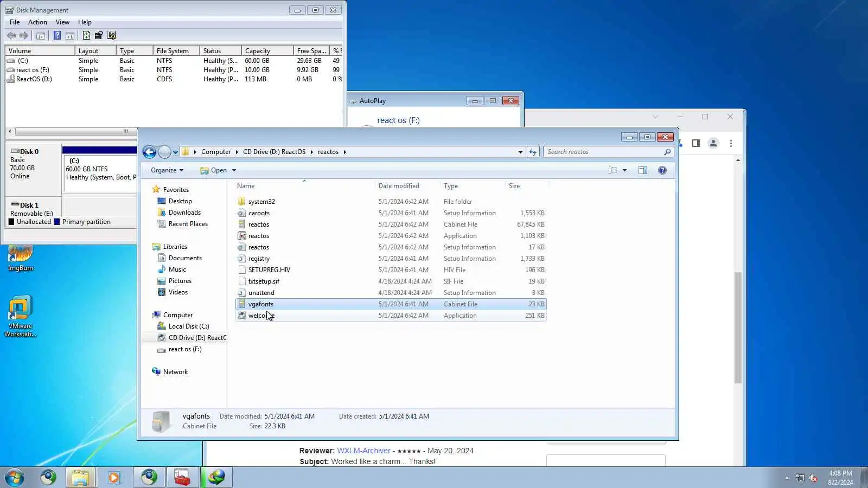The height and width of the screenshot is (488, 868).
Task: Click the browser three-dot menu icon
Action: (x=731, y=143)
